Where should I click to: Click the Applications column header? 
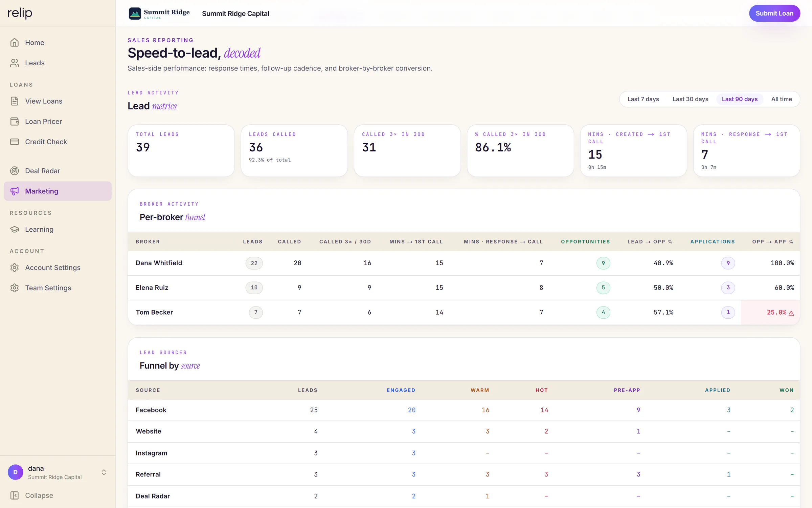coord(713,242)
